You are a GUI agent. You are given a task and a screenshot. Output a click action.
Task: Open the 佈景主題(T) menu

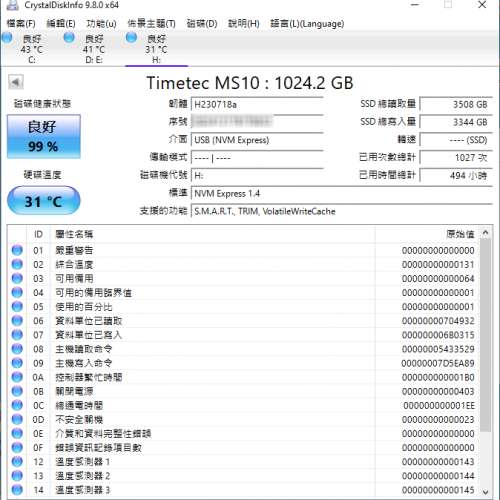pos(151,23)
